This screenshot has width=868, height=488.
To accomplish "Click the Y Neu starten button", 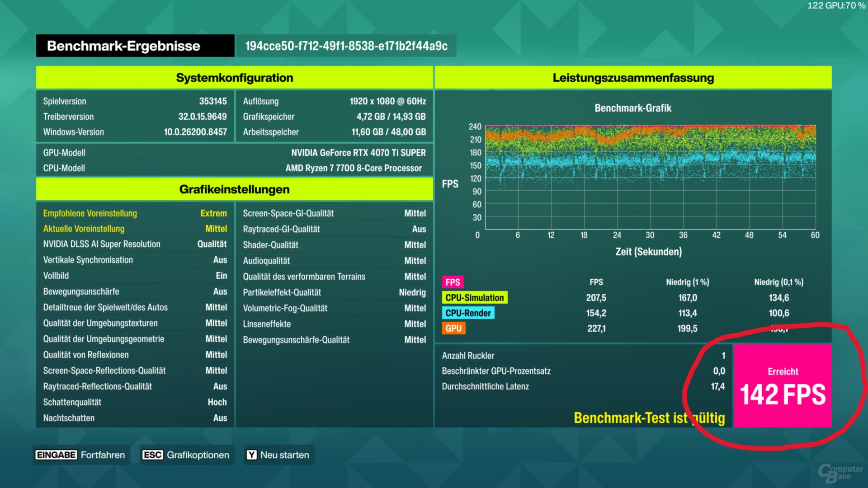I will pos(279,455).
